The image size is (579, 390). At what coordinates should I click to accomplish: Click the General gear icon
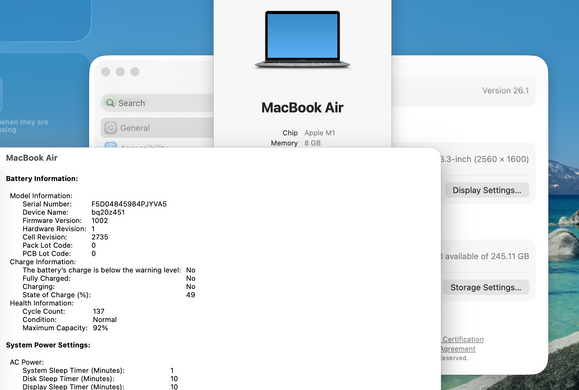coord(110,128)
